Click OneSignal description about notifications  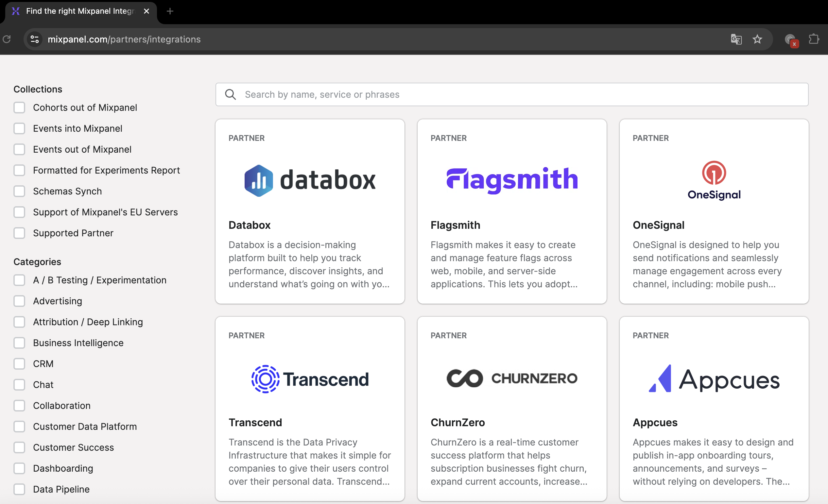click(x=707, y=265)
